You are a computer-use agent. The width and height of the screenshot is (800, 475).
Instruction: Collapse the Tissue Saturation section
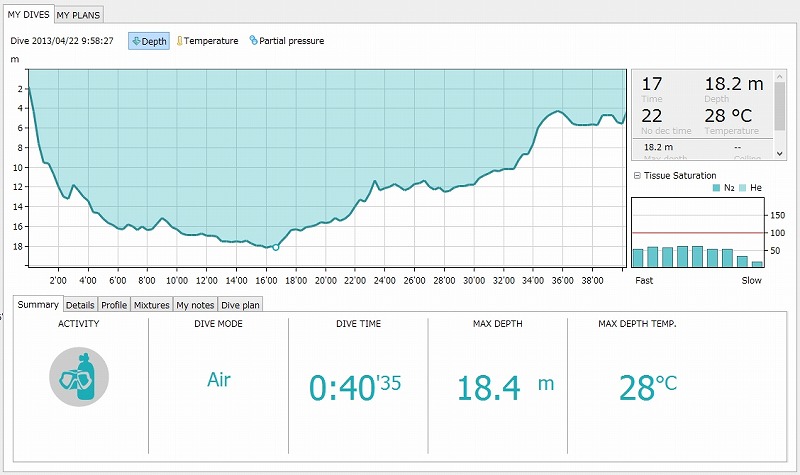[x=637, y=176]
